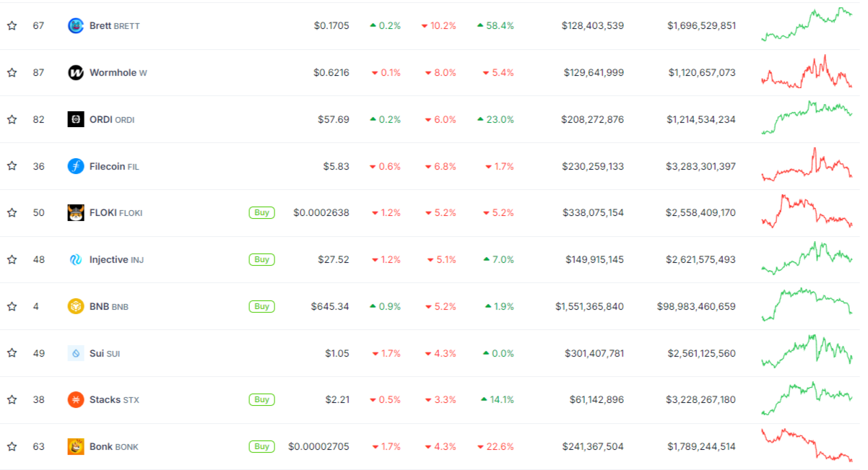
Task: Click the Brett coin logo icon
Action: (76, 26)
